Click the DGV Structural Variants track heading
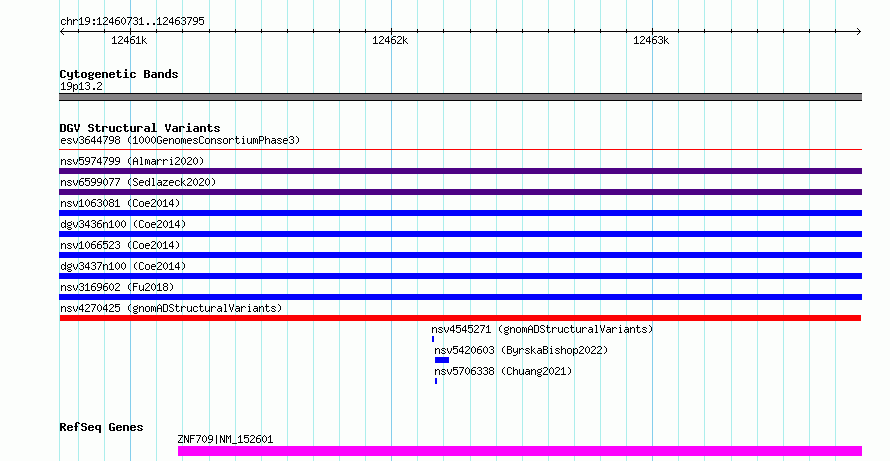890x461 pixels. pos(140,128)
